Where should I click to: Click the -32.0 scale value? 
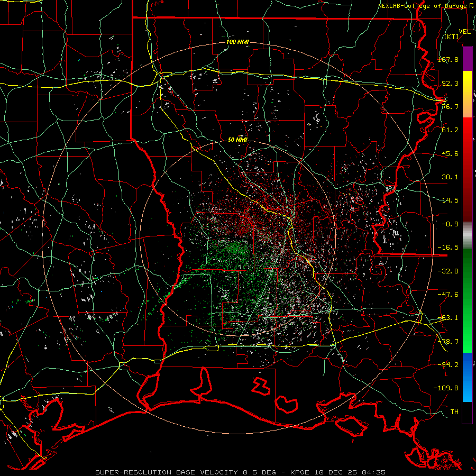pyautogui.click(x=448, y=271)
